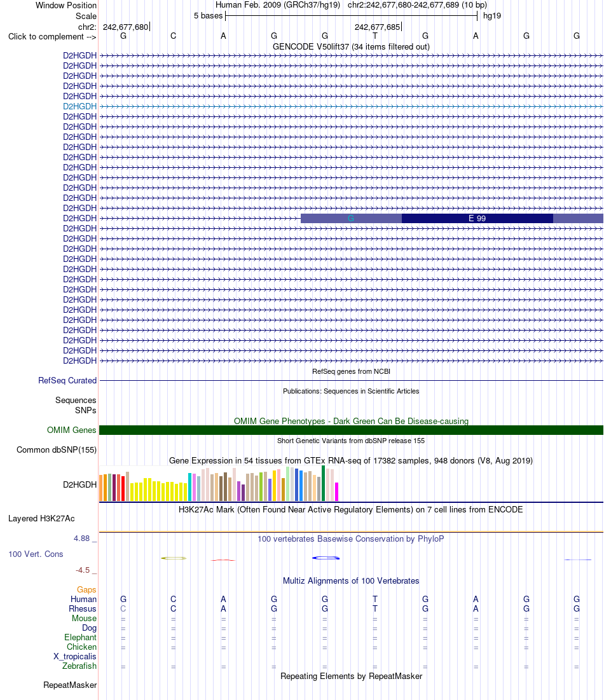Click the dark green OMIM Genes bar
This screenshot has height=700, width=604.
pos(351,430)
